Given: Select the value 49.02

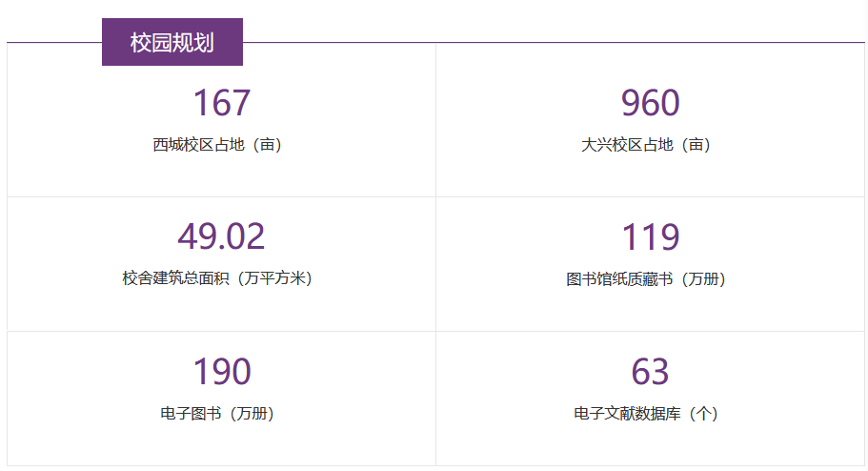Looking at the screenshot, I should (x=221, y=236).
